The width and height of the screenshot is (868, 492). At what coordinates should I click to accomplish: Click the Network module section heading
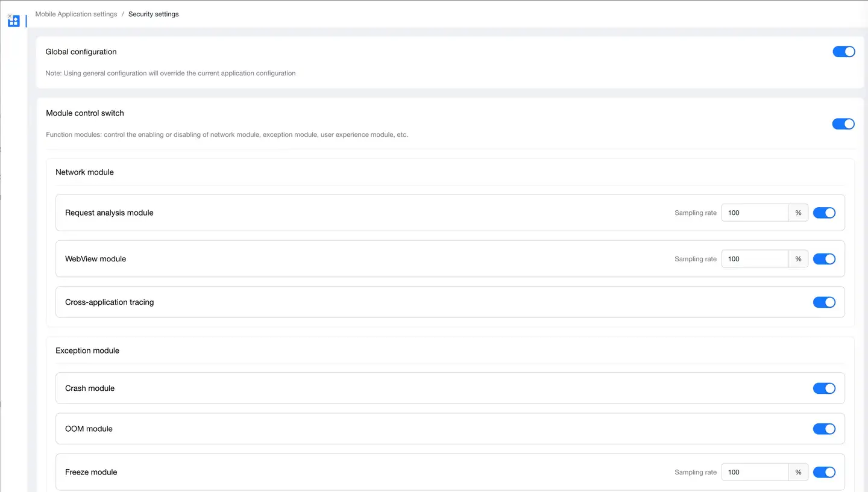click(x=84, y=172)
